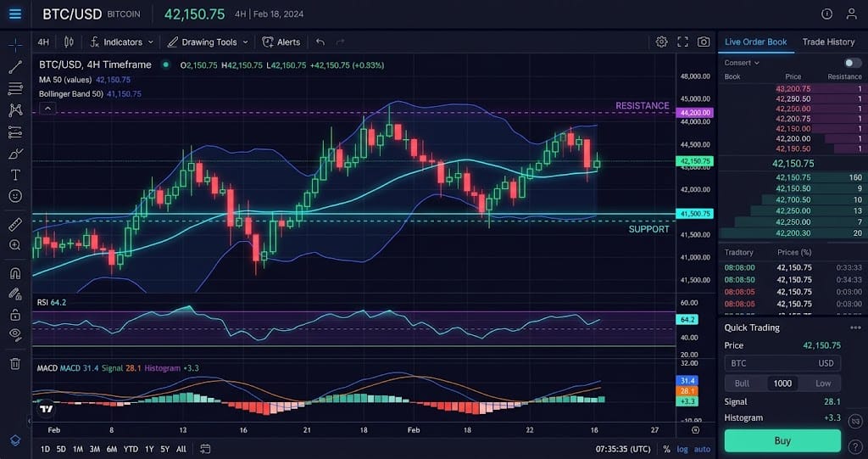Select the All time range
This screenshot has width=868, height=459.
pyautogui.click(x=181, y=449)
